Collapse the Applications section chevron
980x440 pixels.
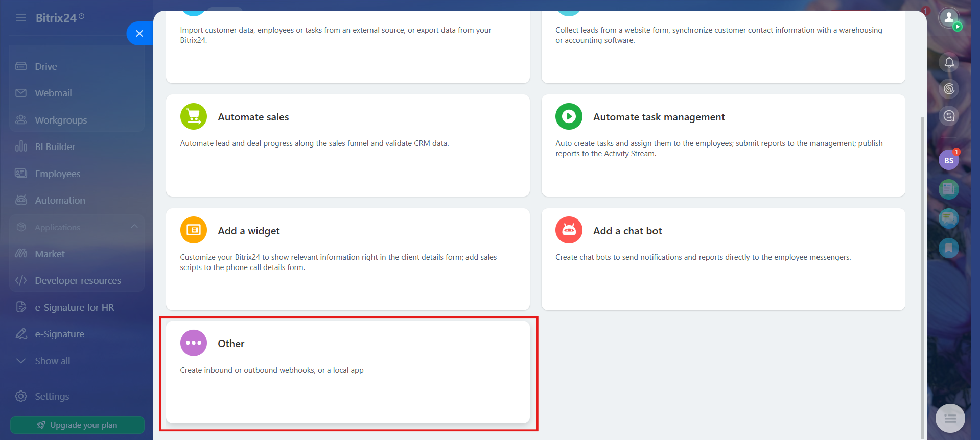click(x=134, y=227)
